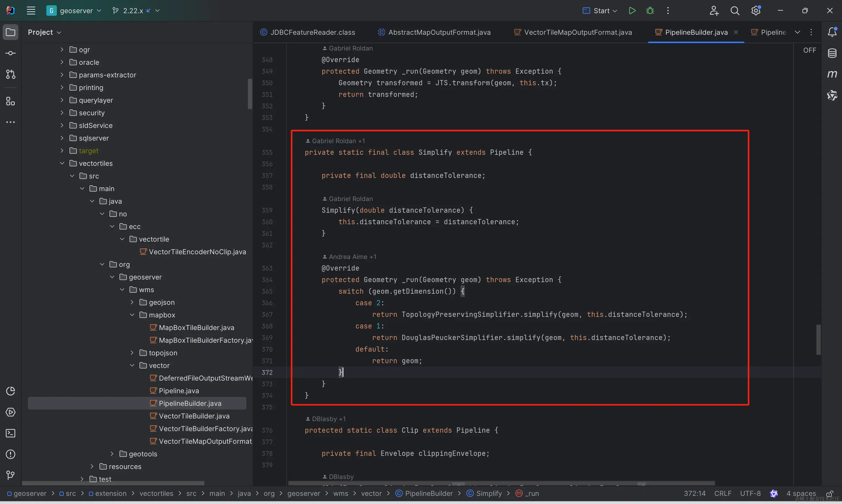This screenshot has width=842, height=504.
Task: Click the Gabriel Roldan +1 author hint
Action: pos(335,141)
